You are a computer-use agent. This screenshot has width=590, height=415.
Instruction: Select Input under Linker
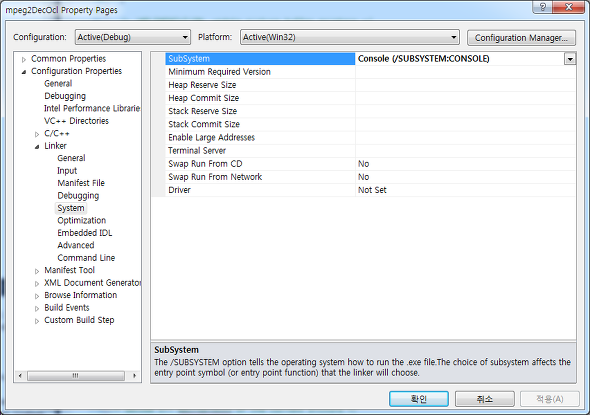point(67,171)
